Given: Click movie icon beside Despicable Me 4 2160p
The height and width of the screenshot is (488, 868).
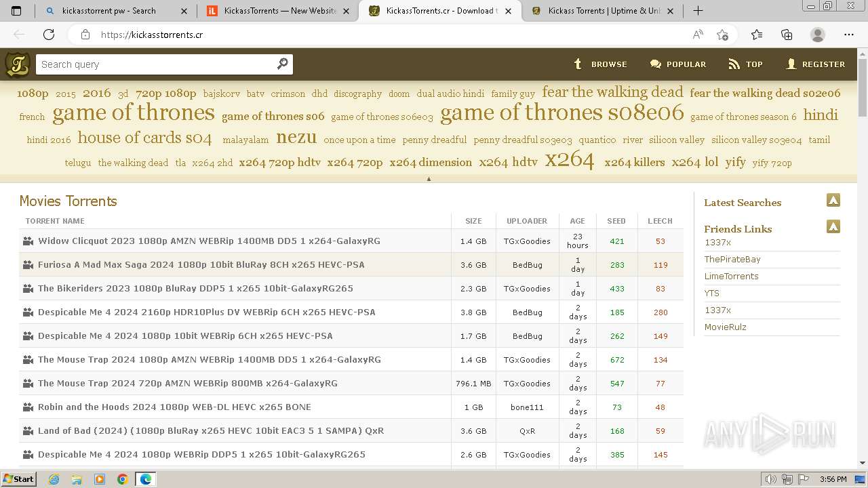Looking at the screenshot, I should point(28,312).
